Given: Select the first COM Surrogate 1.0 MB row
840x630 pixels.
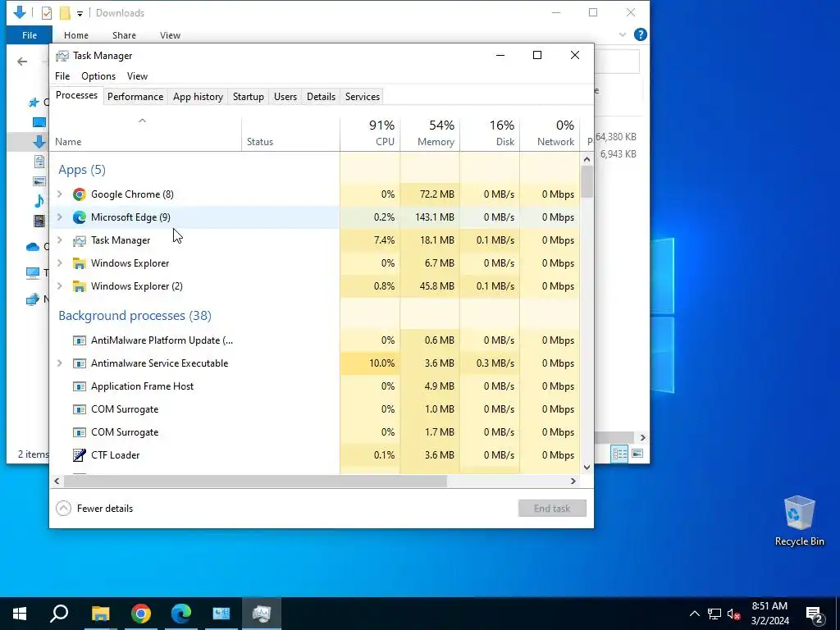Looking at the screenshot, I should (x=314, y=409).
